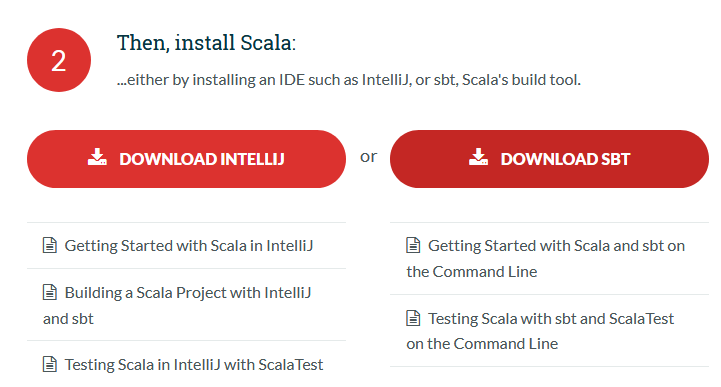Viewport: 721px width, 387px height.
Task: Open Building a Scala Project with IntelliJ link
Action: click(x=177, y=305)
